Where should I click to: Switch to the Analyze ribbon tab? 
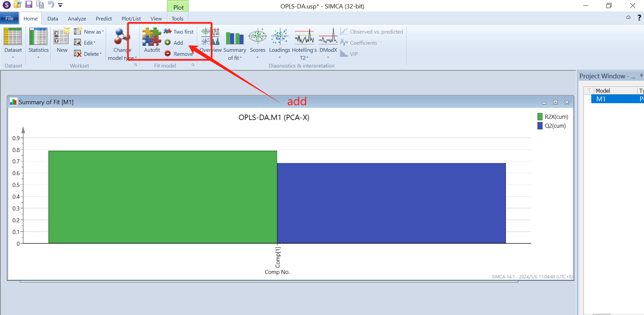tap(77, 19)
